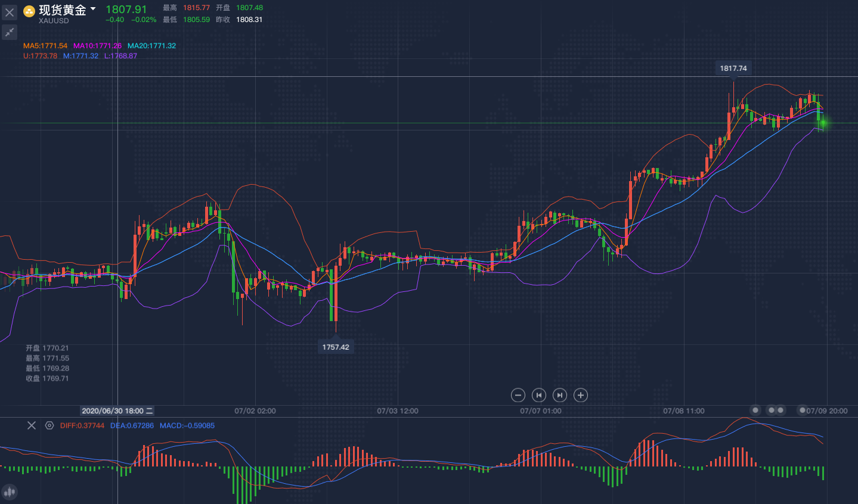
Task: Open MACD indicator settings hexagon icon
Action: point(49,425)
